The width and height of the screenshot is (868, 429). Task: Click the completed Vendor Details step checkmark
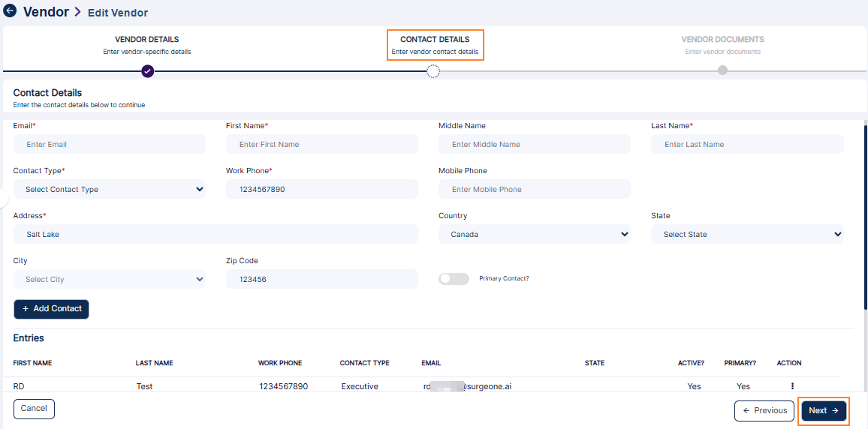pyautogui.click(x=147, y=71)
